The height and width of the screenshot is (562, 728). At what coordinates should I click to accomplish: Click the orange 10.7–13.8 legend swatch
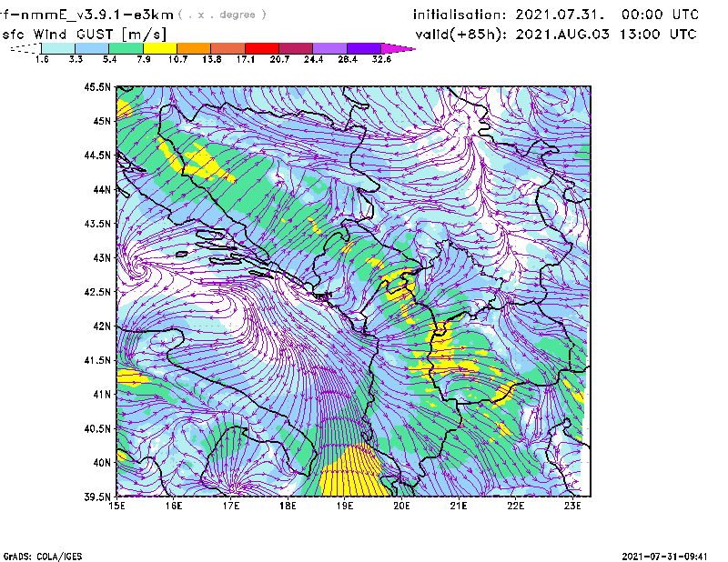tap(194, 48)
